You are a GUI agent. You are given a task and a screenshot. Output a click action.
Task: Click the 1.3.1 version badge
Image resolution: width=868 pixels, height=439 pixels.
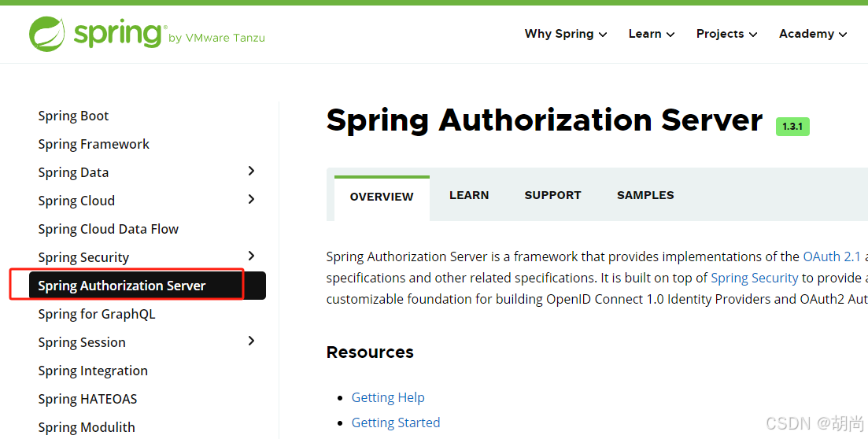792,127
